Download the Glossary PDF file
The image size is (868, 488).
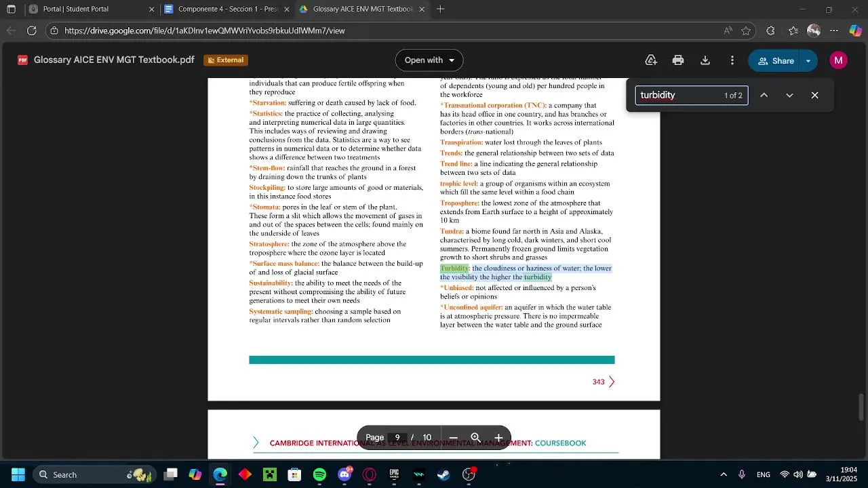click(705, 60)
